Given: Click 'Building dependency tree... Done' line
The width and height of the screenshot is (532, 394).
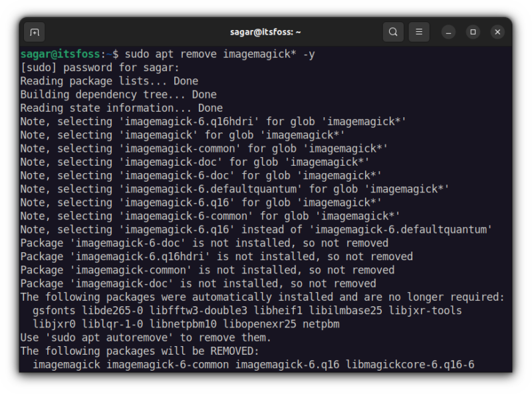Looking at the screenshot, I should click(118, 94).
